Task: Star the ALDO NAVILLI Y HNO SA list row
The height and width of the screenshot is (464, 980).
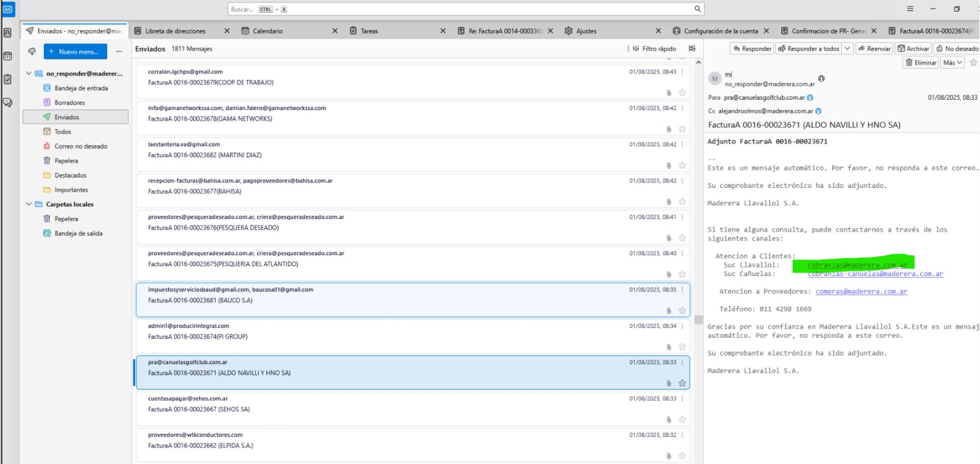Action: (682, 383)
